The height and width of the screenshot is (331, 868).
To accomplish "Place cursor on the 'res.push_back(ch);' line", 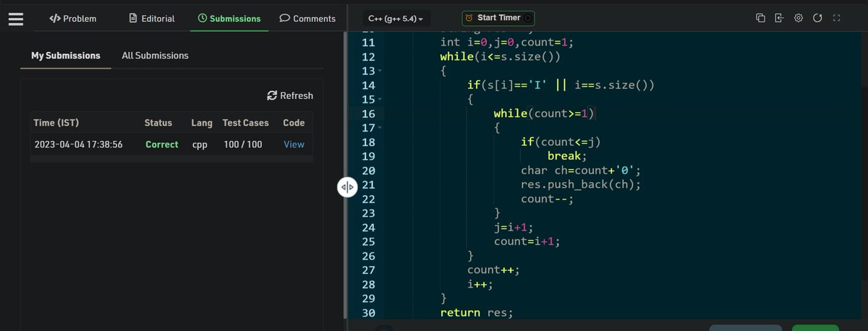I will pos(581,184).
